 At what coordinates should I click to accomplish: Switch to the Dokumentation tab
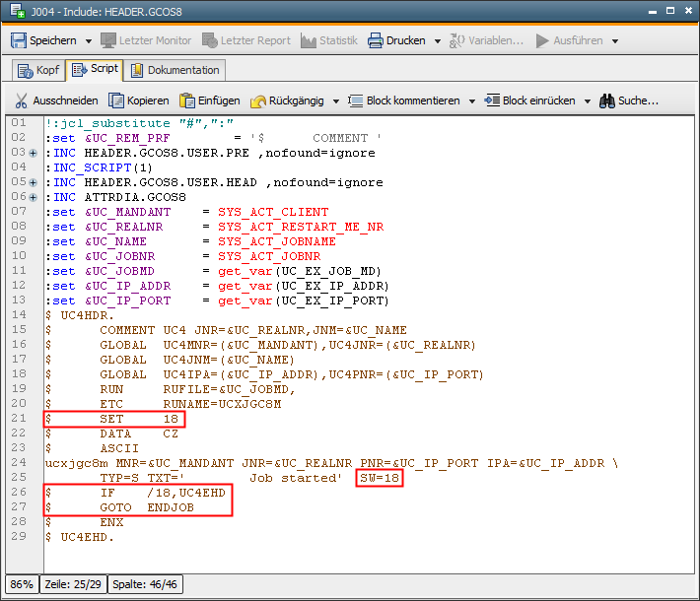click(x=175, y=70)
